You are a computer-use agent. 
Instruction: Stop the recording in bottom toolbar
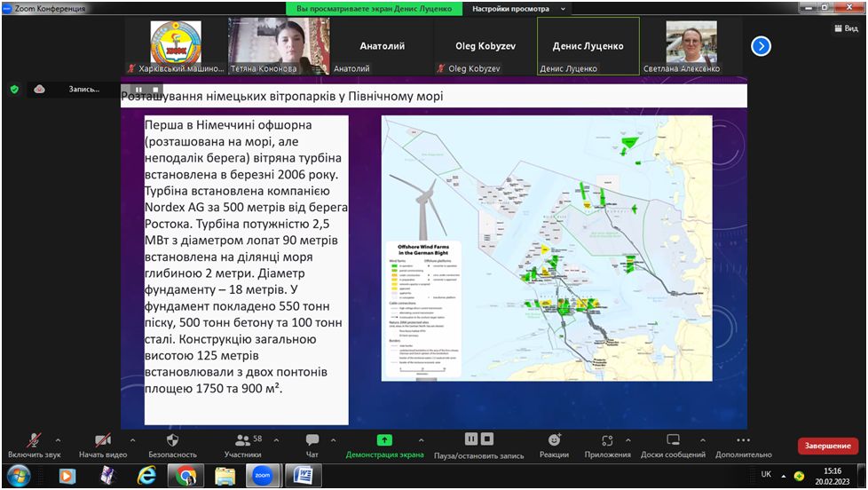(x=487, y=439)
